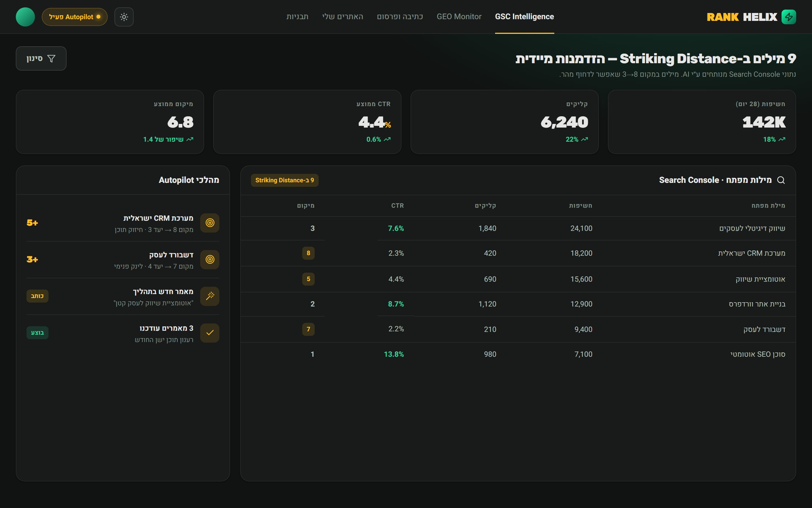This screenshot has height=508, width=812.
Task: Click the 980 clicks cell
Action: tap(490, 354)
